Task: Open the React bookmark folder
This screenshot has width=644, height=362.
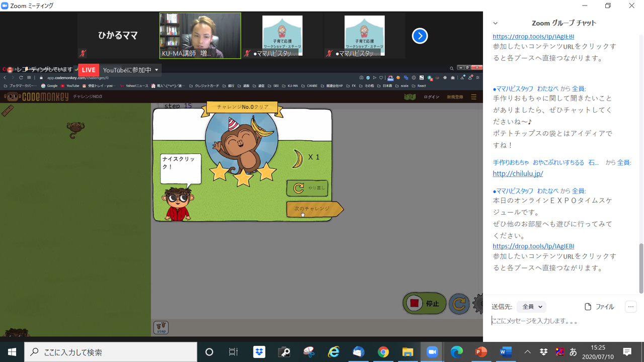Action: [419, 86]
